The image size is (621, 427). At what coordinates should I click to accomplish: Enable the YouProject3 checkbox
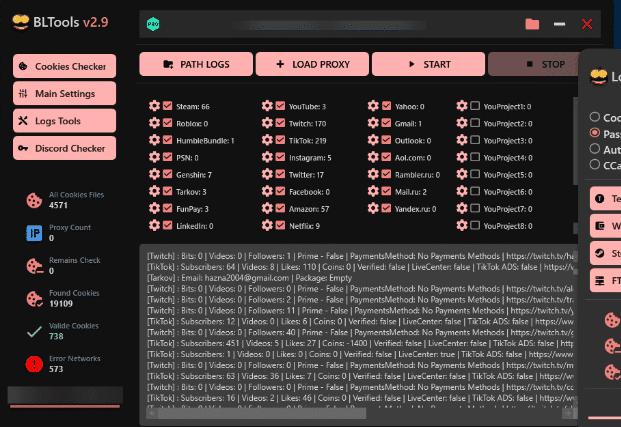point(475,140)
